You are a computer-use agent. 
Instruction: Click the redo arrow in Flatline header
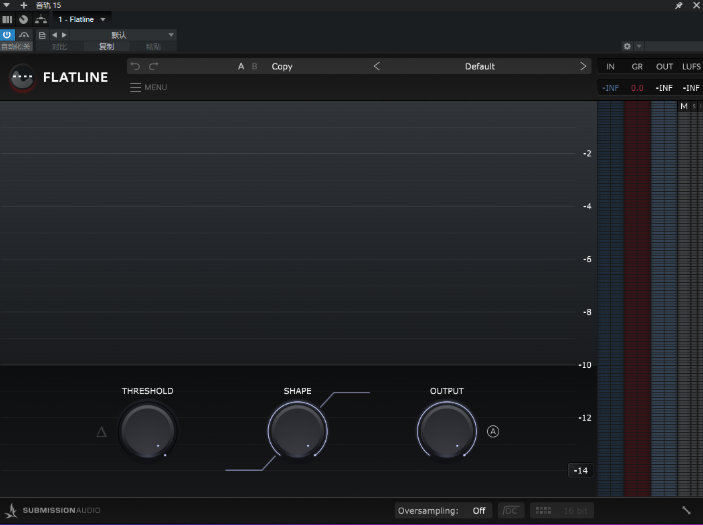pyautogui.click(x=154, y=66)
